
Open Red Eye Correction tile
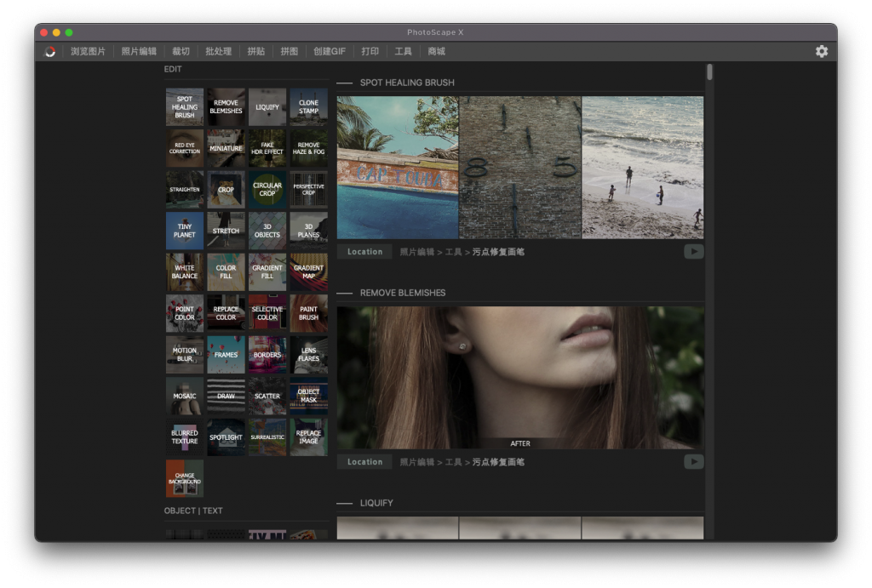(185, 148)
